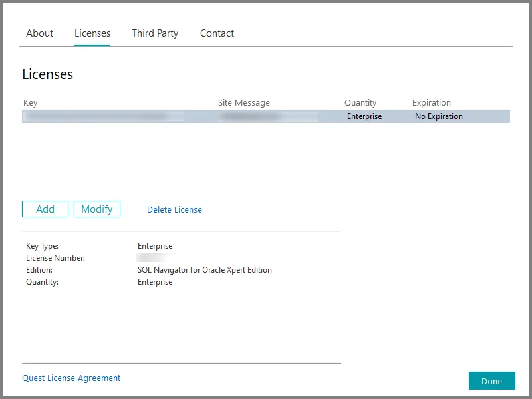Click the Modify button

[x=97, y=209]
